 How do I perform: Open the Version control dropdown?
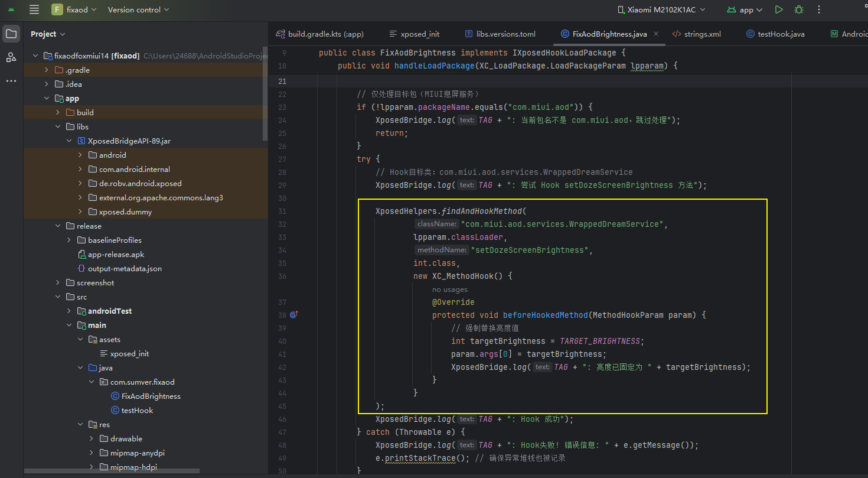[x=138, y=9]
